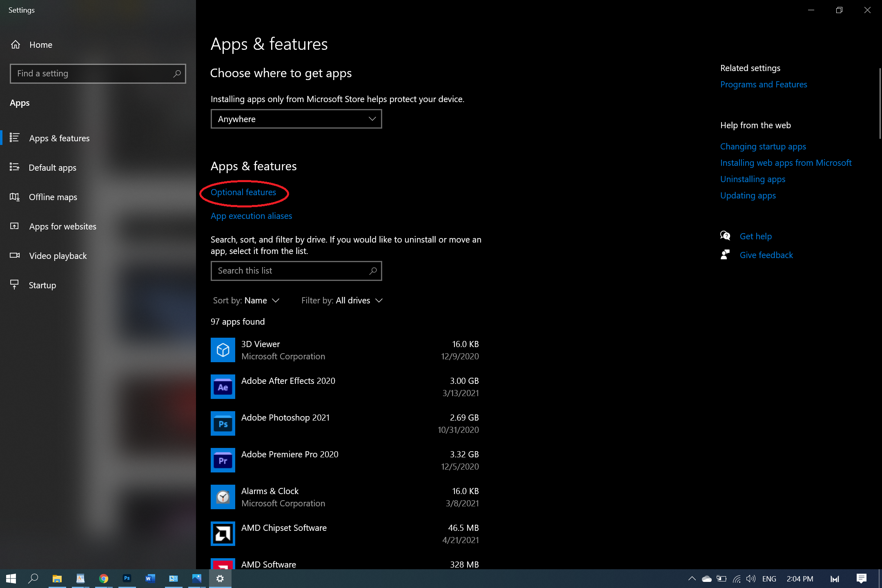Click the Startup monitor icon
The height and width of the screenshot is (588, 882).
(15, 285)
